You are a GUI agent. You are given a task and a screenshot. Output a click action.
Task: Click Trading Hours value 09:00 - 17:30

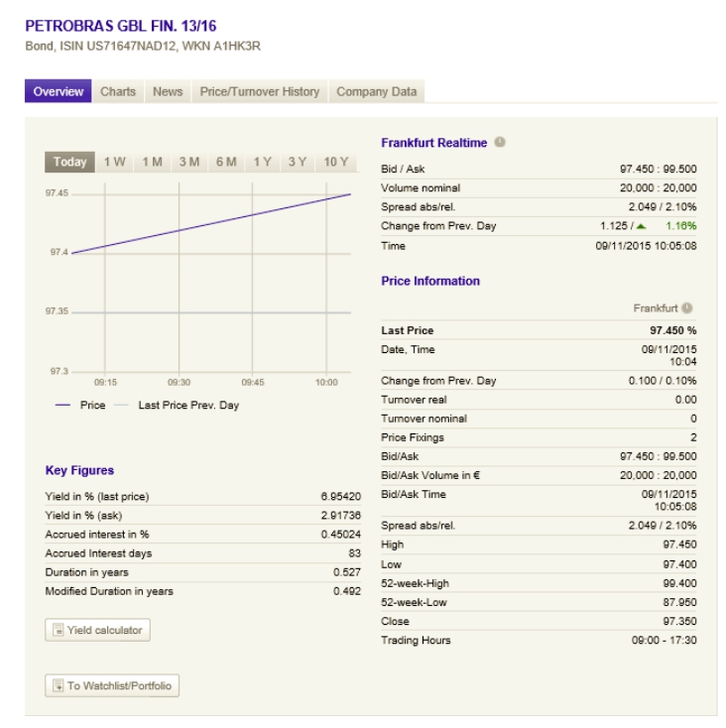pyautogui.click(x=664, y=641)
